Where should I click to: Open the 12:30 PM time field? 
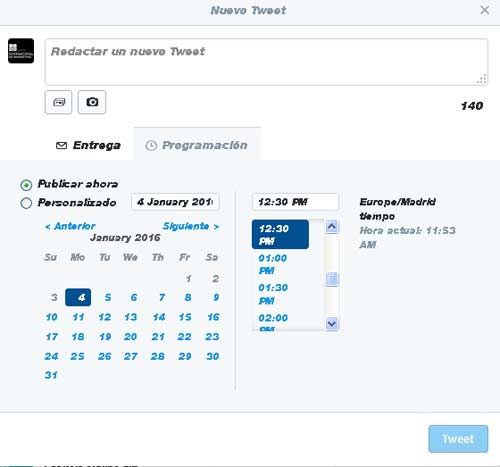(295, 202)
